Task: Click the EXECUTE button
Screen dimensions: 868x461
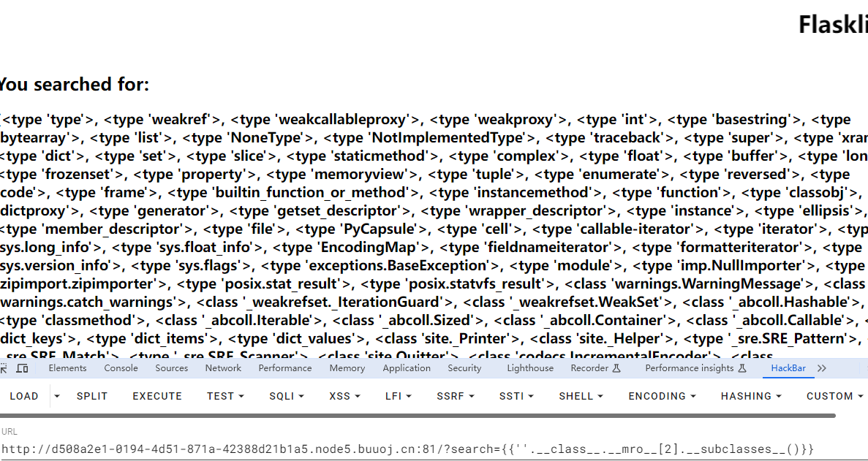Action: (157, 396)
